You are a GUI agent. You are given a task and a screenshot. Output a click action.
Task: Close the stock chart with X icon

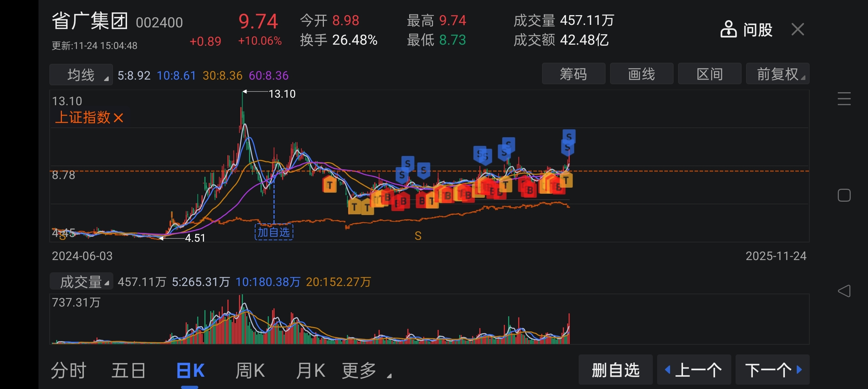point(797,30)
